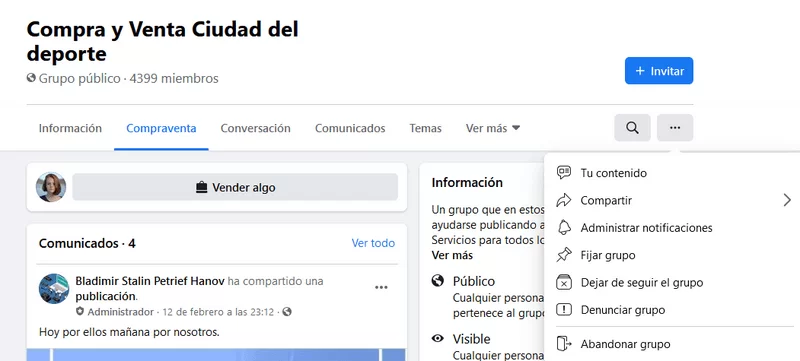Screen dimensions: 800x361
Task: Click the Vender algo button
Action: (235, 187)
